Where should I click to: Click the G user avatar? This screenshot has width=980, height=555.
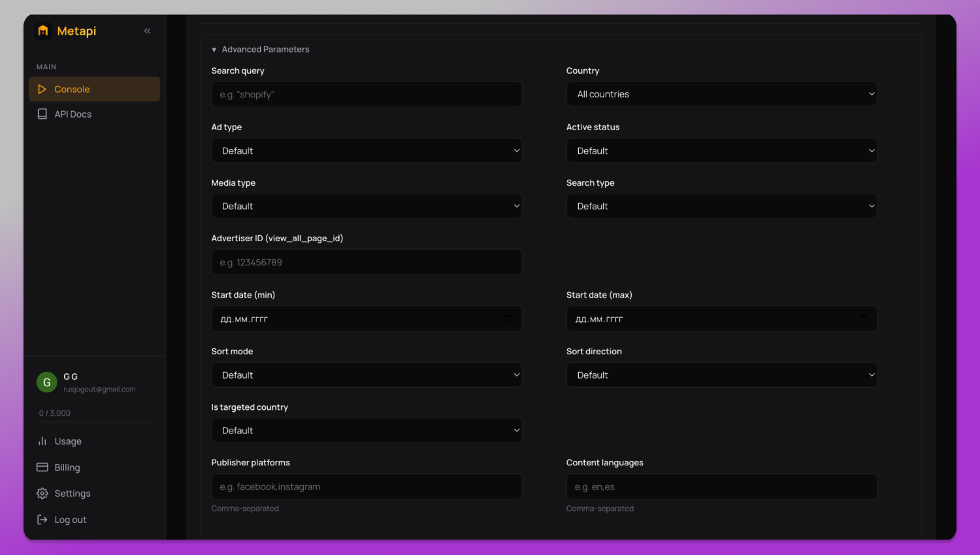click(x=46, y=382)
